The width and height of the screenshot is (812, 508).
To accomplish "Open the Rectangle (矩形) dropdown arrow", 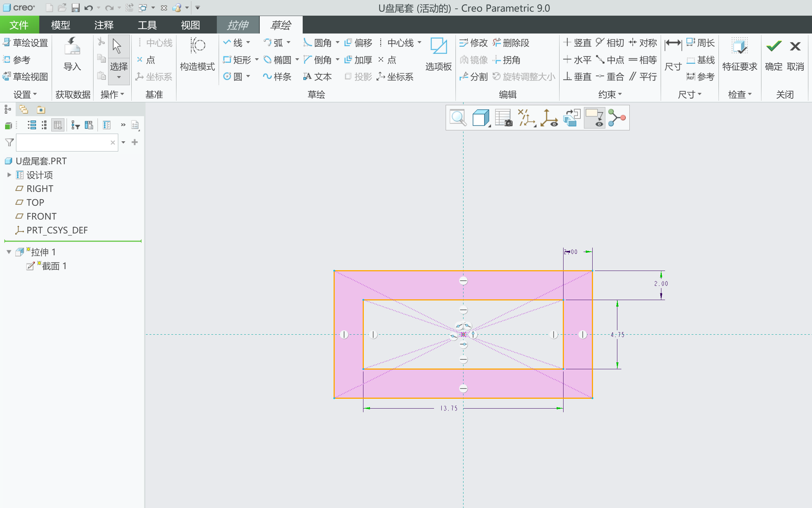I will [x=257, y=60].
